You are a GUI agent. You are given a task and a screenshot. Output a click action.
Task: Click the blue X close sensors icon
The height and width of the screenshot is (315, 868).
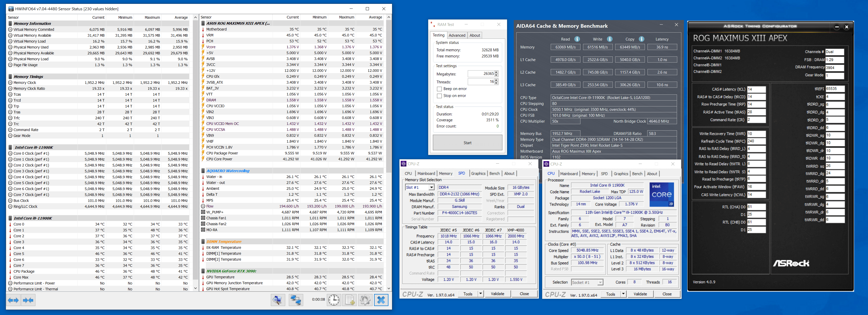[x=381, y=300]
